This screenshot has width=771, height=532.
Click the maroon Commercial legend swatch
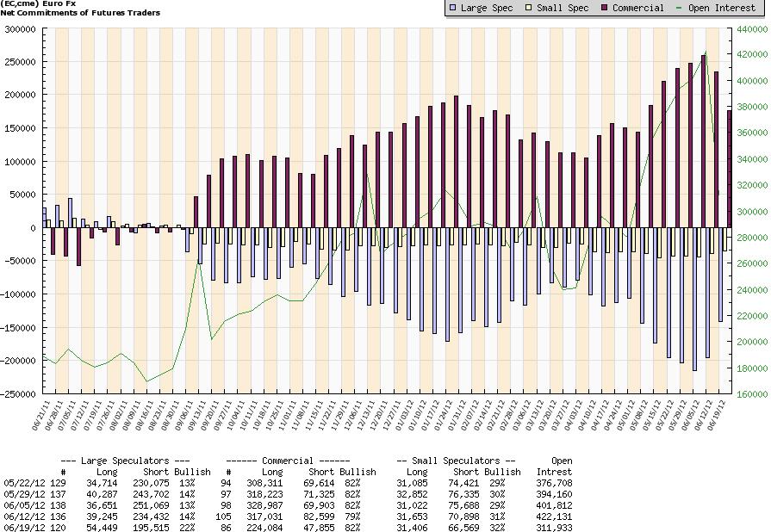click(604, 8)
